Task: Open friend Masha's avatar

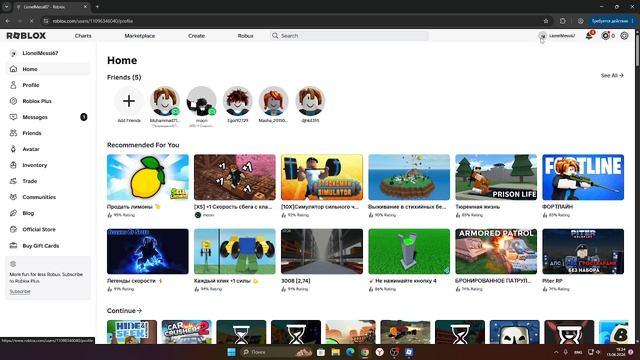Action: (273, 101)
